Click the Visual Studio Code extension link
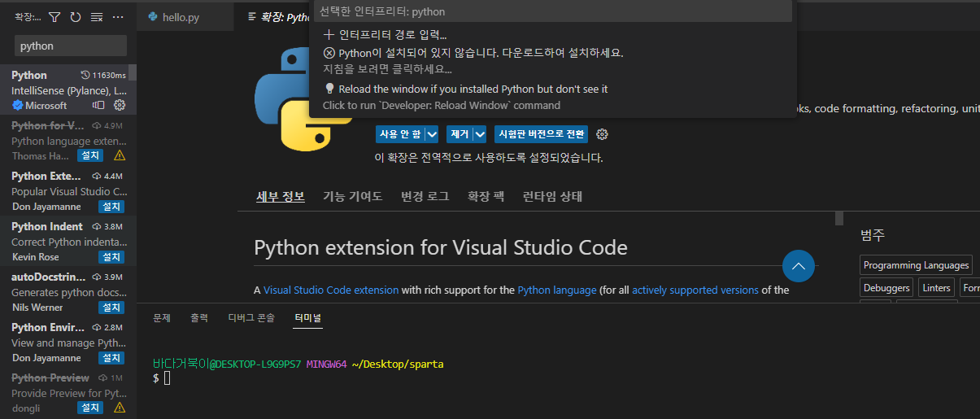The image size is (980, 419). pos(331,290)
